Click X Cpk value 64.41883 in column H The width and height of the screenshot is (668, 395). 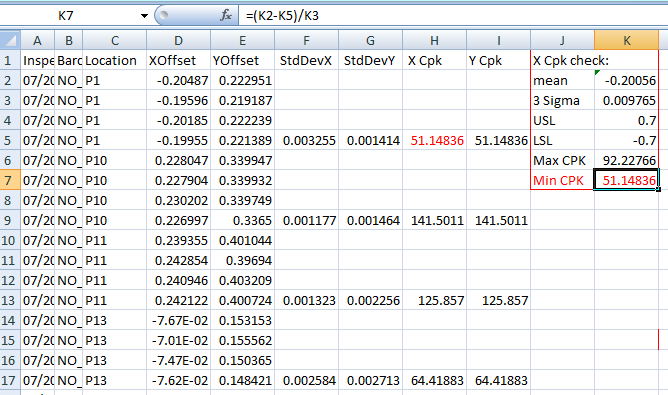point(434,381)
